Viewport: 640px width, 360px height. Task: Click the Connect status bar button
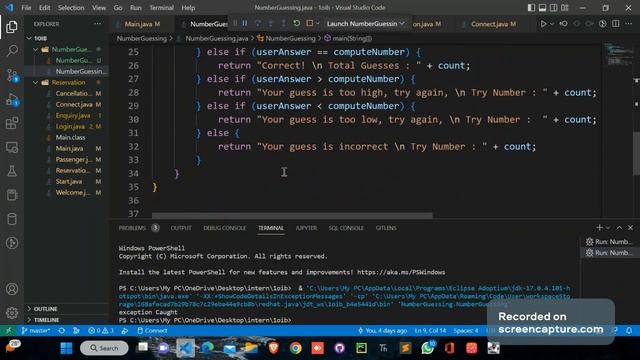[152, 331]
